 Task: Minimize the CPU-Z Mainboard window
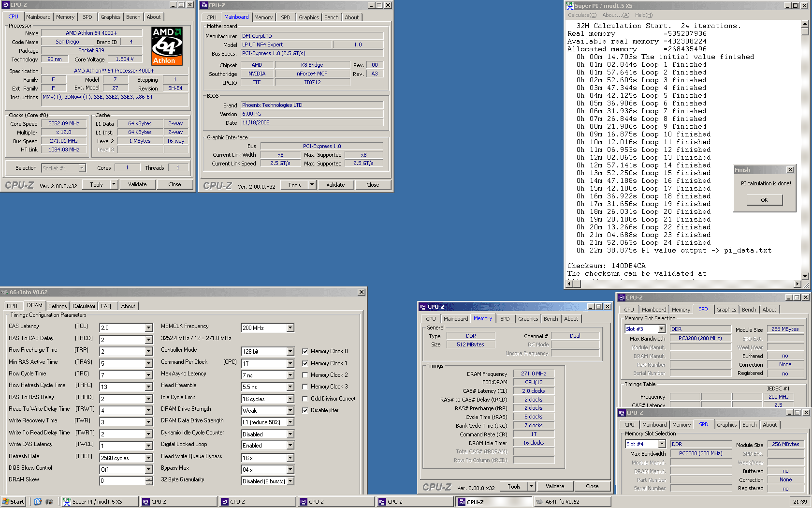(371, 5)
